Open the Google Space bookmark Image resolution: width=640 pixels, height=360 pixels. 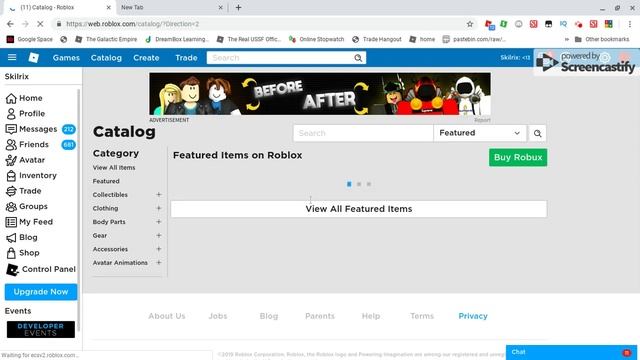(30, 39)
